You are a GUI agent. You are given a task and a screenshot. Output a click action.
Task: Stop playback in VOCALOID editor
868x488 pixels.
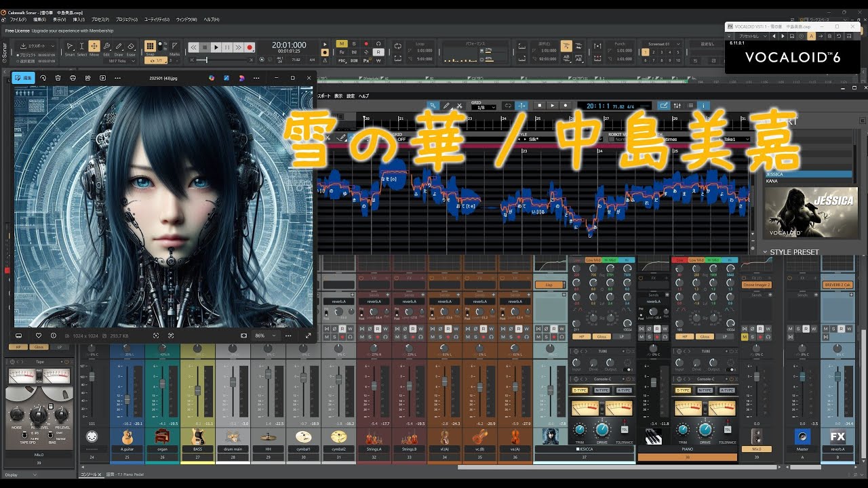click(x=539, y=106)
